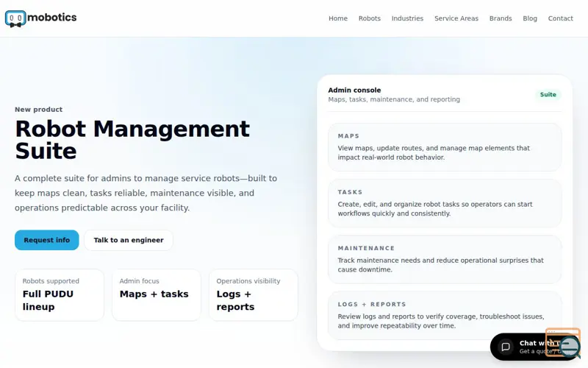Screen dimensions: 588x368
Task: Click the mobotics robot logo icon
Action: 15,18
